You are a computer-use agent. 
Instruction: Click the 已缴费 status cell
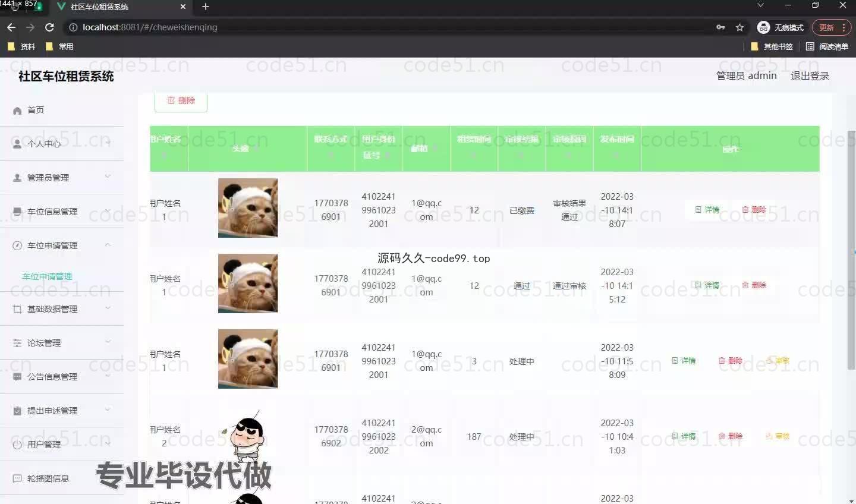[521, 210]
